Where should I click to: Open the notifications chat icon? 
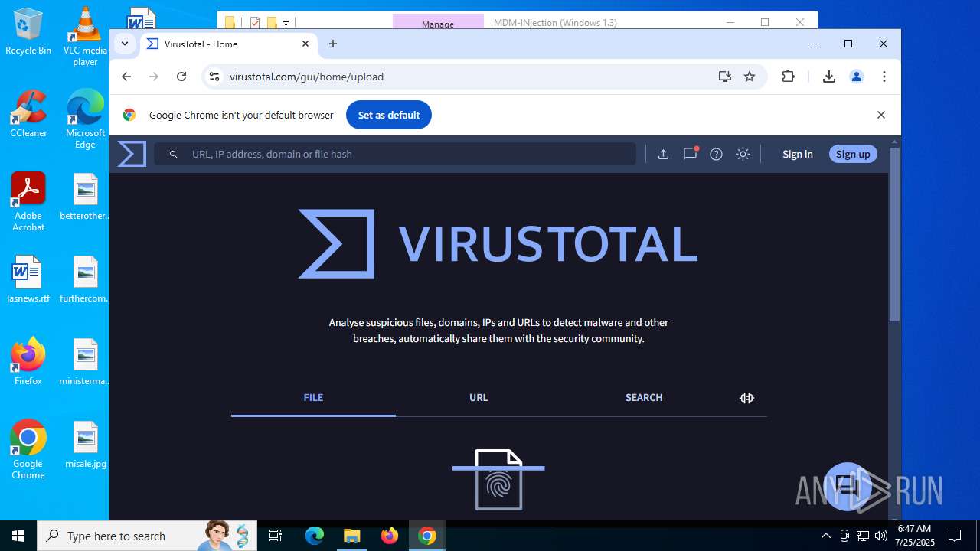pos(690,153)
